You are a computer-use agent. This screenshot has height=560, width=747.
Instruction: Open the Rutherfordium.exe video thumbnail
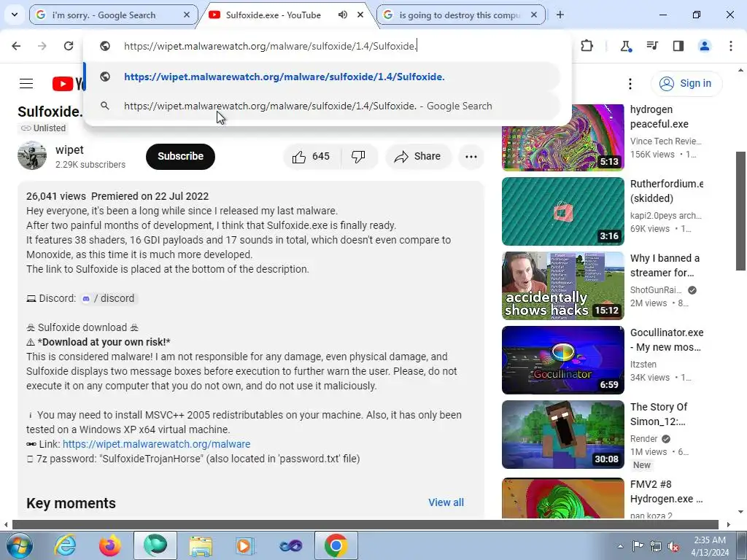point(562,211)
